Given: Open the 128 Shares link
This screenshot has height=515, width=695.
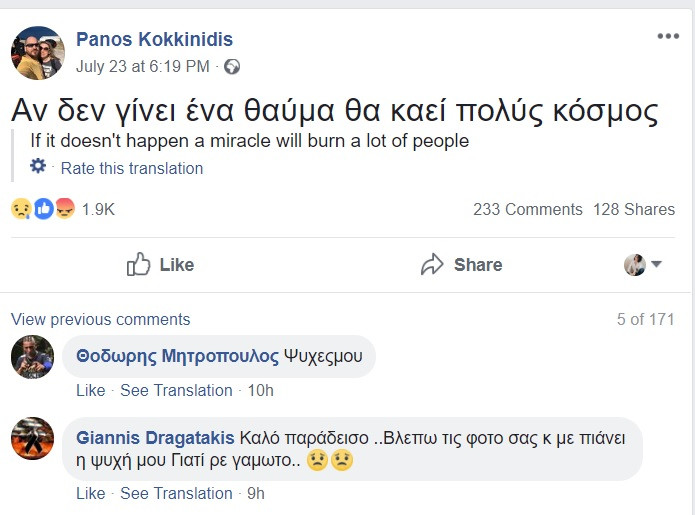Looking at the screenshot, I should [x=634, y=209].
